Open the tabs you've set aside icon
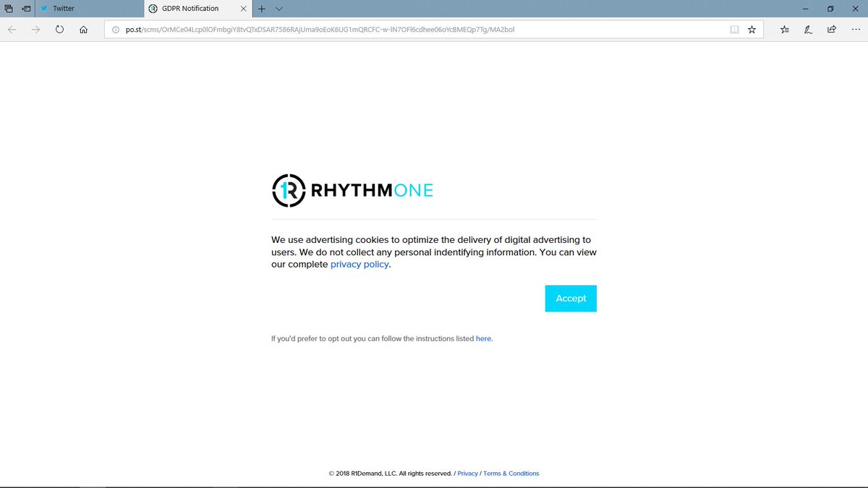The image size is (868, 488). [9, 9]
